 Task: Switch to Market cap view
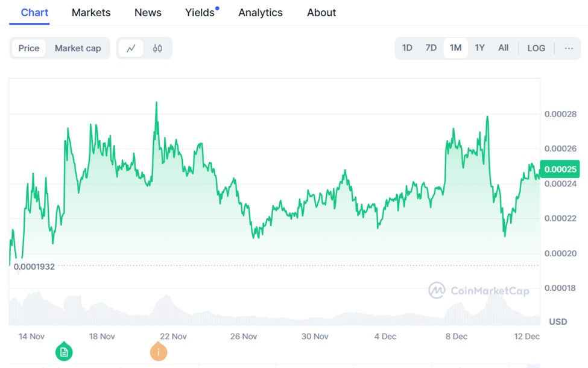(x=78, y=48)
